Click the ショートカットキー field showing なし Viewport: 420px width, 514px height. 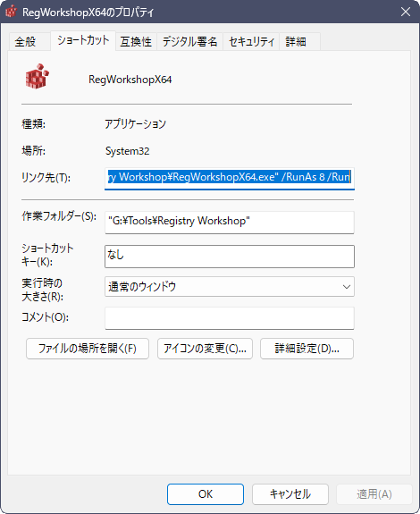(230, 257)
